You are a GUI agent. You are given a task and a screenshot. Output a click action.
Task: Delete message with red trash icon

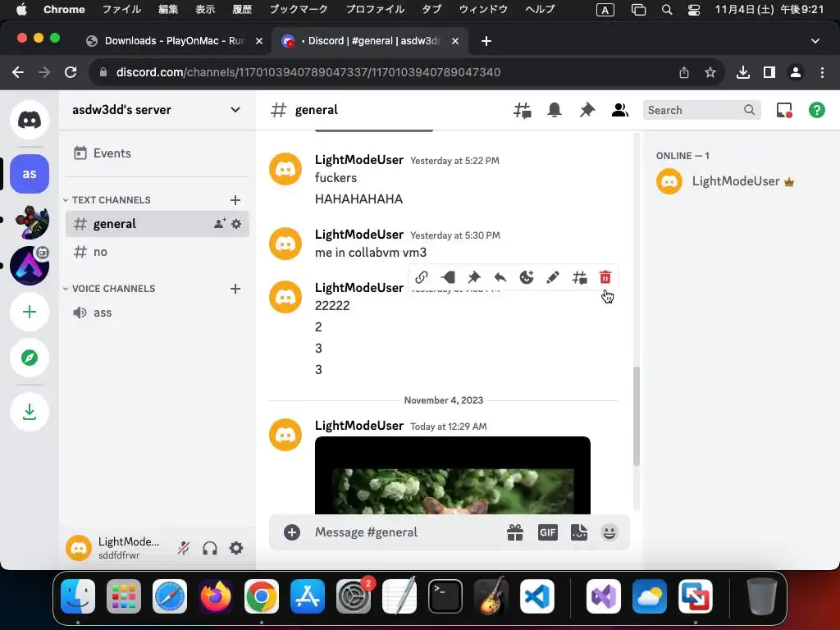[x=605, y=277]
